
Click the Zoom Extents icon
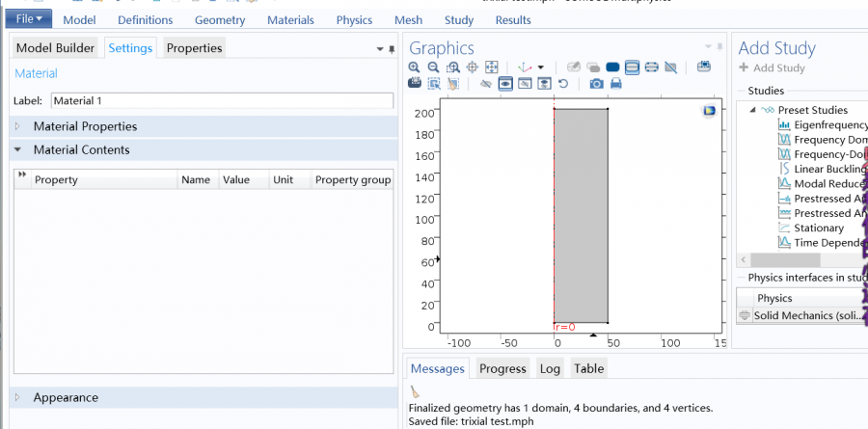point(491,67)
